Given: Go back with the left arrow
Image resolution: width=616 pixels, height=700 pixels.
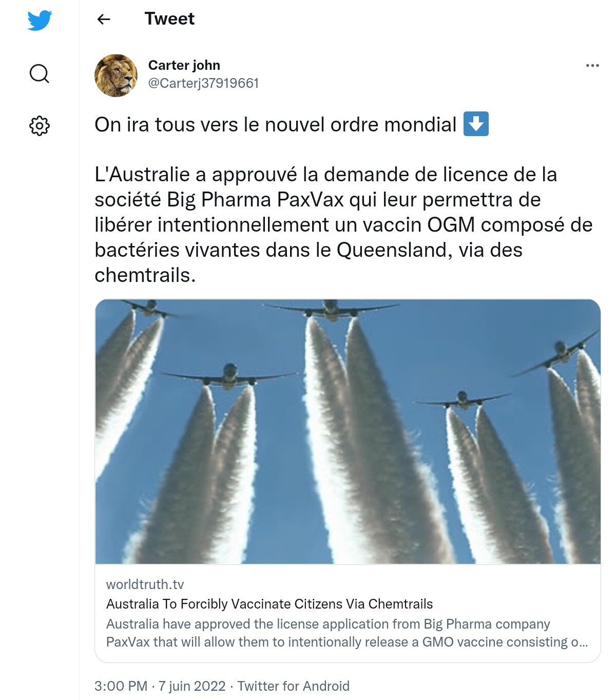Looking at the screenshot, I should tap(104, 20).
